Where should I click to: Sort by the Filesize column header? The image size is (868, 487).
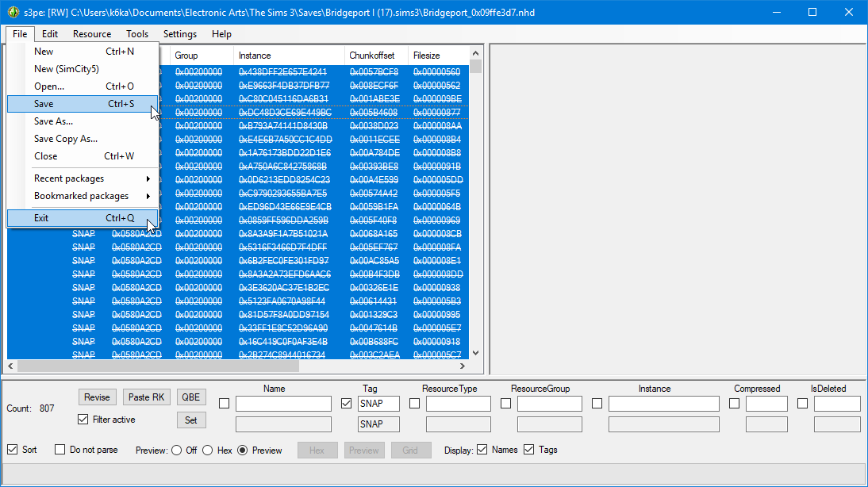(439, 56)
